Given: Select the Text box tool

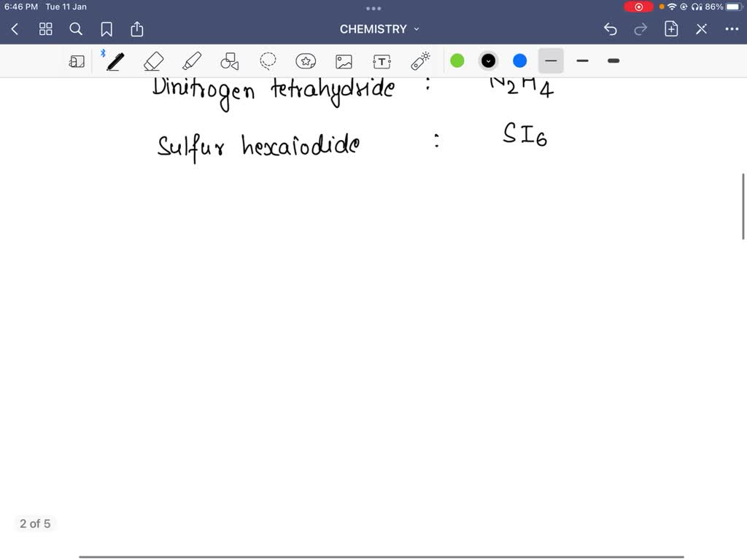Looking at the screenshot, I should pyautogui.click(x=382, y=61).
